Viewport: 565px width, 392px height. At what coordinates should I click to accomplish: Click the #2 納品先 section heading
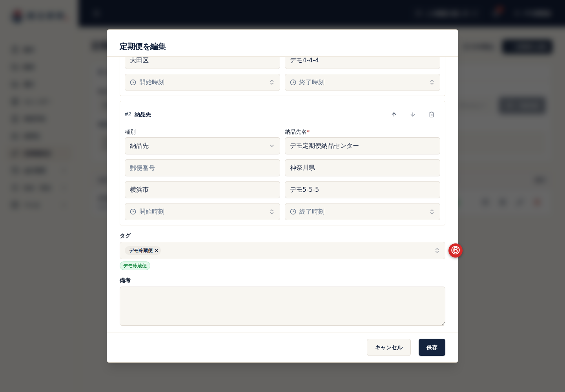138,114
